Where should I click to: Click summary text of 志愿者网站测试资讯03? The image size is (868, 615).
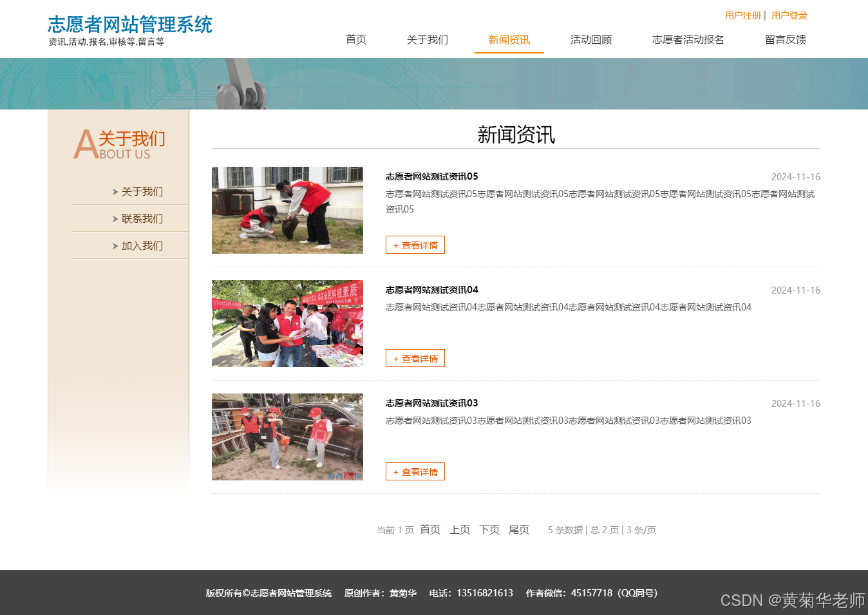[x=569, y=421]
